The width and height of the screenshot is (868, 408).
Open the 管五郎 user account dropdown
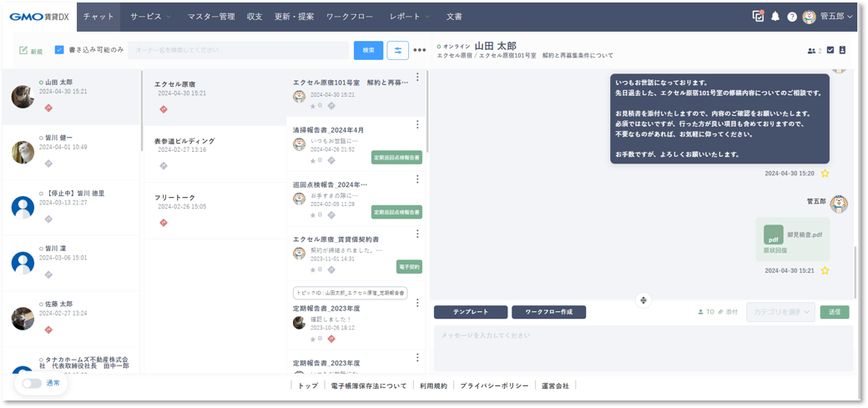pos(836,17)
